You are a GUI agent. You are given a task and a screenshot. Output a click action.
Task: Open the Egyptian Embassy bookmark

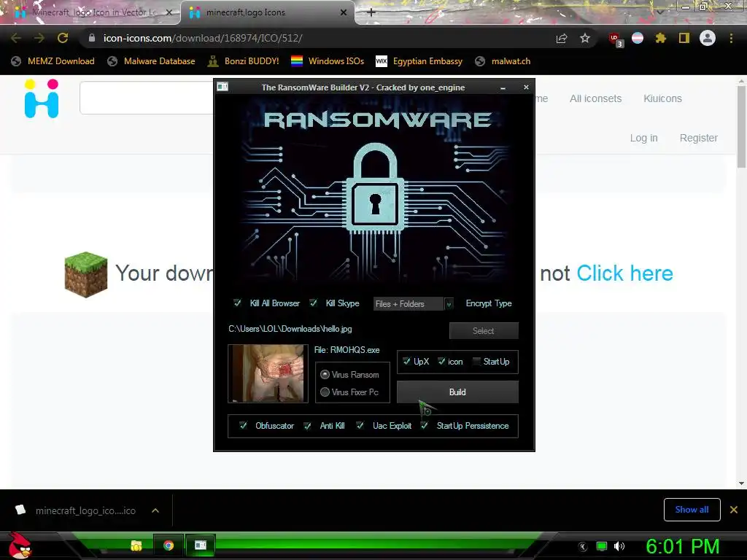[x=419, y=61]
